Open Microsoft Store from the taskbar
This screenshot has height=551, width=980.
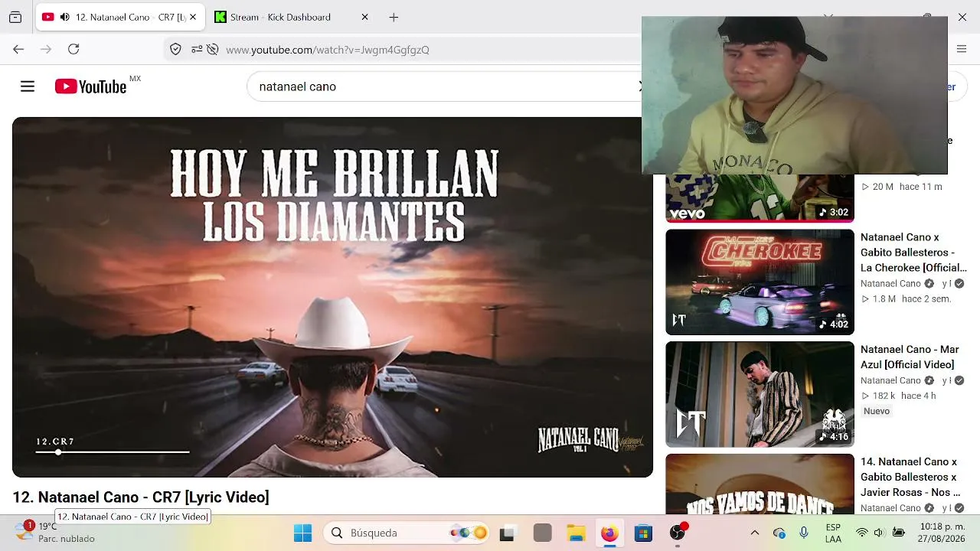[x=643, y=533]
